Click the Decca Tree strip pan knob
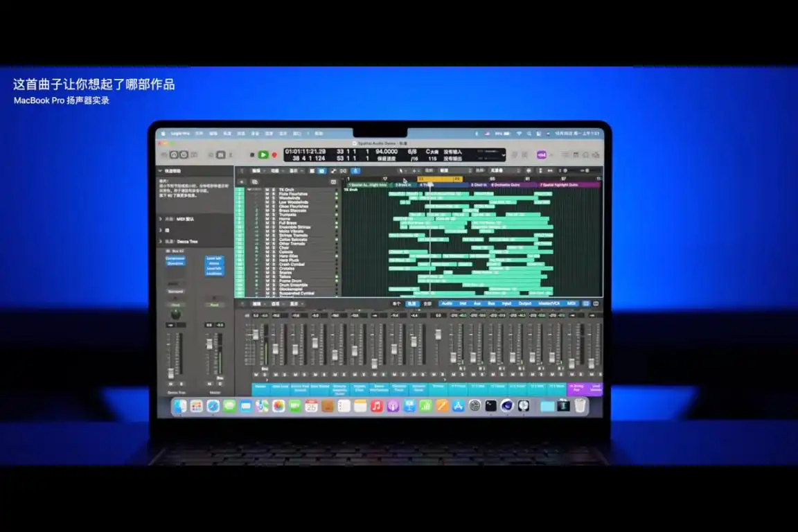The height and width of the screenshot is (532, 798). pos(175,315)
